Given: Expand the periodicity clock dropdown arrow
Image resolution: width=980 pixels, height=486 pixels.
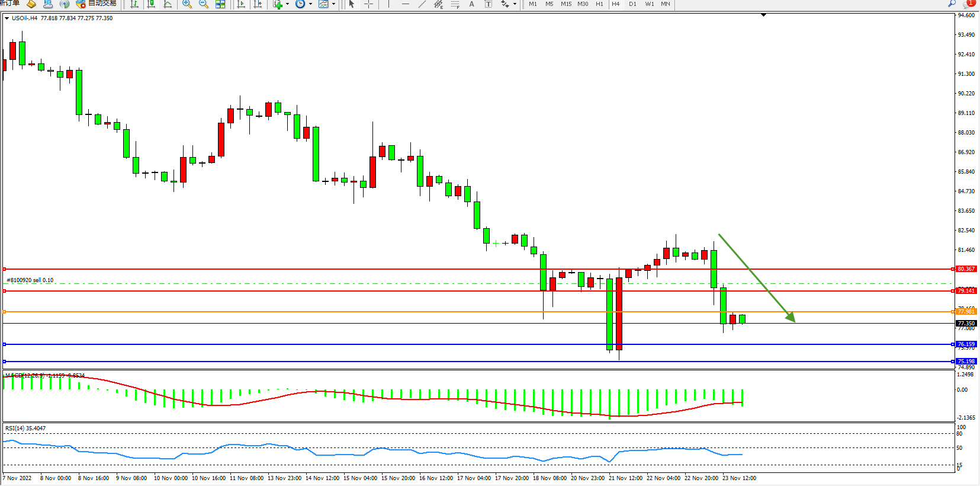Looking at the screenshot, I should coord(310,4).
